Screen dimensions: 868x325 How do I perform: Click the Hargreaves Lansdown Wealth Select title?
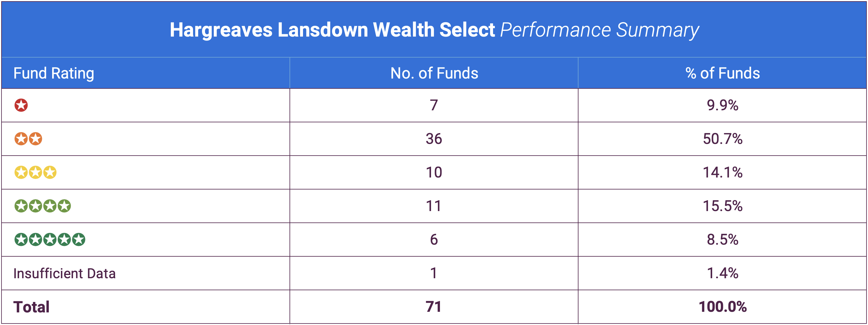click(332, 30)
